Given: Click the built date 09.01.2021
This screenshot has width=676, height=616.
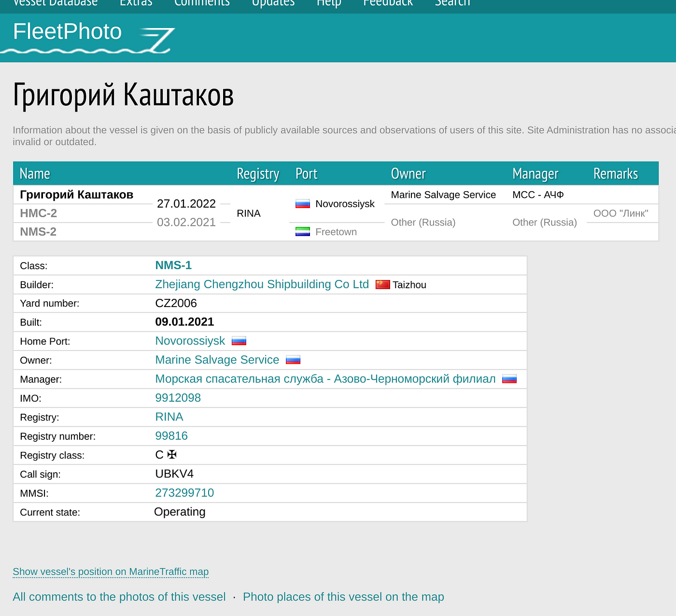Looking at the screenshot, I should 184,322.
